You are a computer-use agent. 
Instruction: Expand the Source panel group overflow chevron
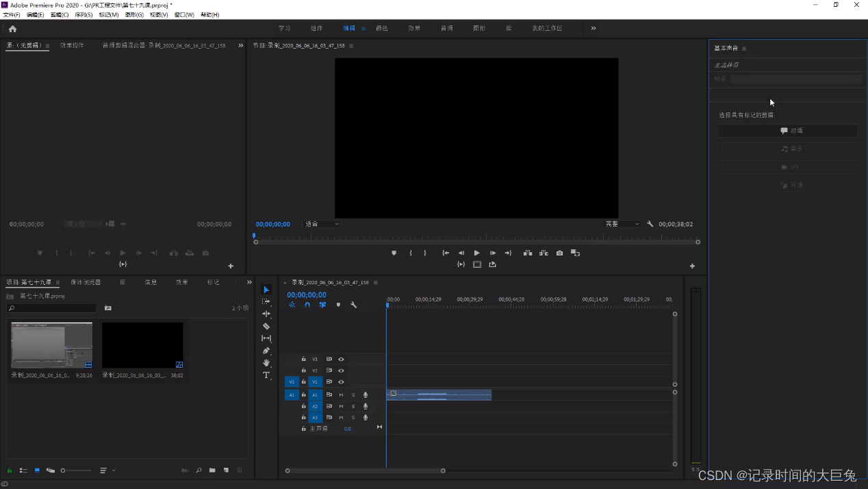240,45
